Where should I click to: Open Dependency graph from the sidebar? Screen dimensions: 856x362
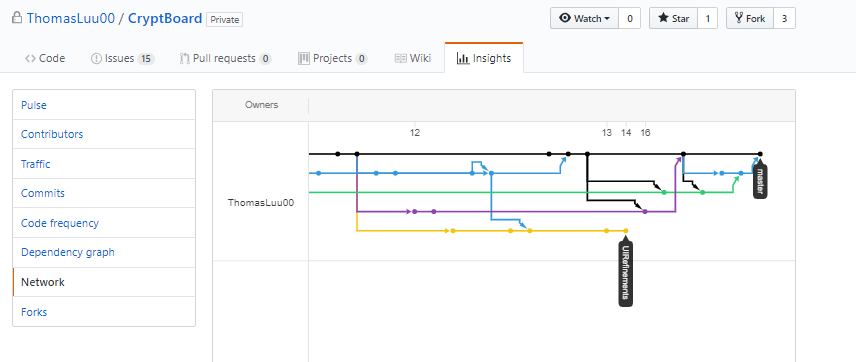click(104, 252)
